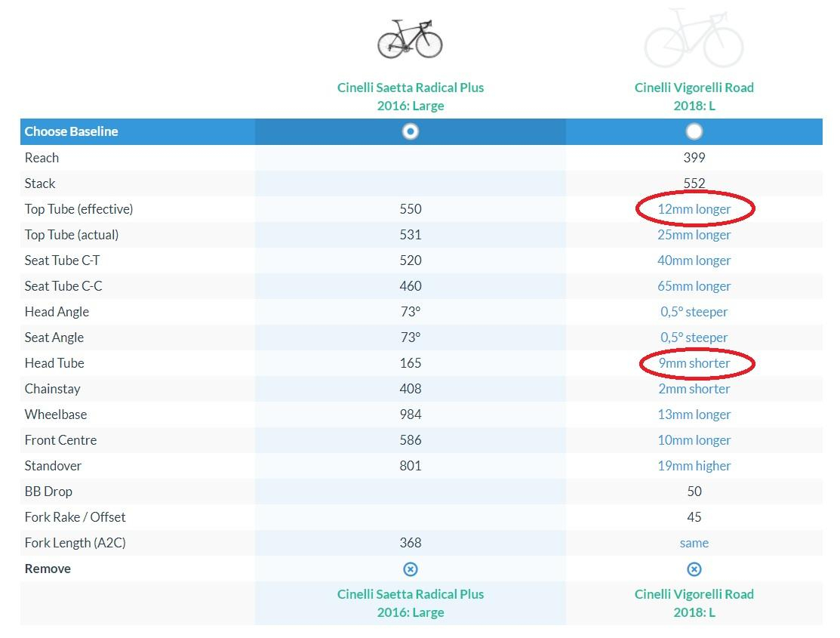The height and width of the screenshot is (638, 840).
Task: Click the Front Centre label
Action: [x=60, y=440]
